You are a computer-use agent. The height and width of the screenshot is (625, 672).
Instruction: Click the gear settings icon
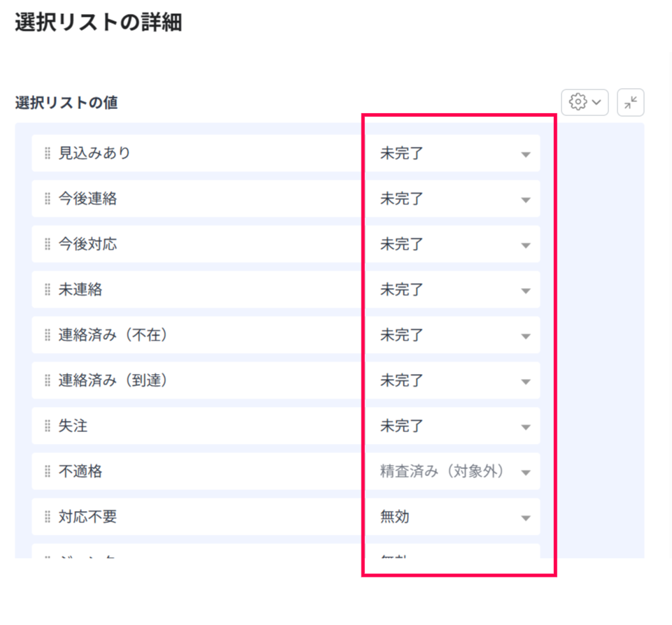(578, 102)
